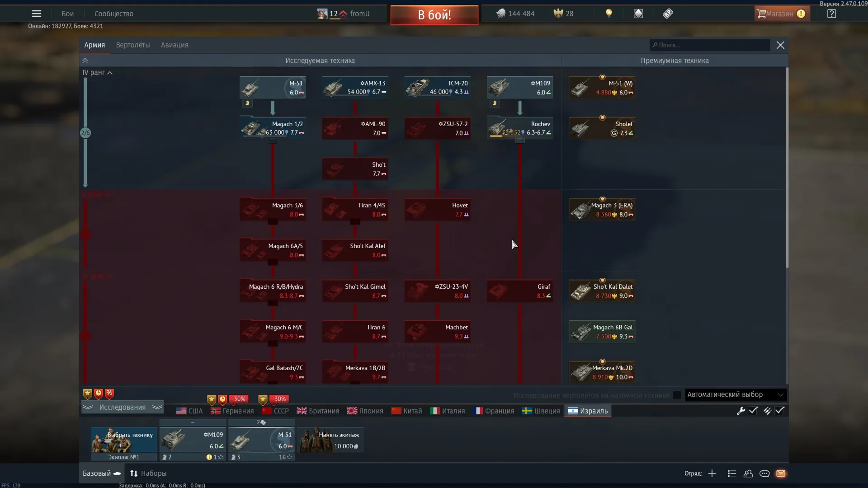Open the Автоматический выбор dropdown
The width and height of the screenshot is (868, 488).
point(736,394)
